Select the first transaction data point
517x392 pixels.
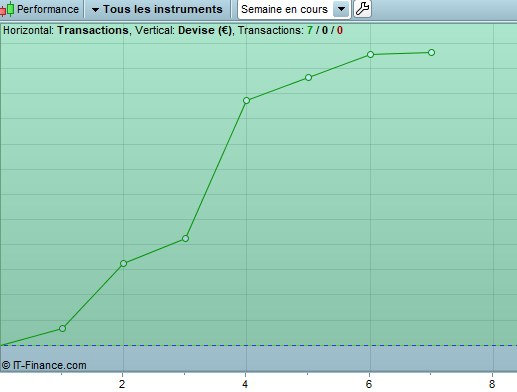pos(62,329)
